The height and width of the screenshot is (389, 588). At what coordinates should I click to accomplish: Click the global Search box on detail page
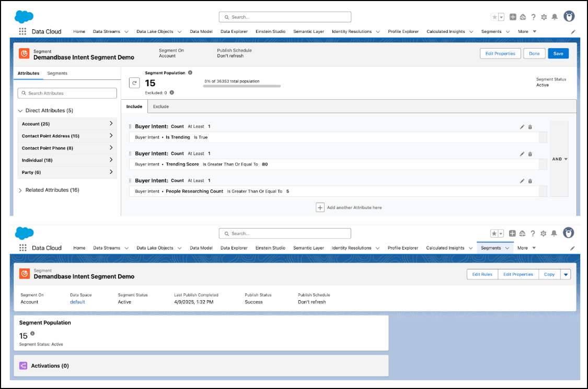point(285,233)
